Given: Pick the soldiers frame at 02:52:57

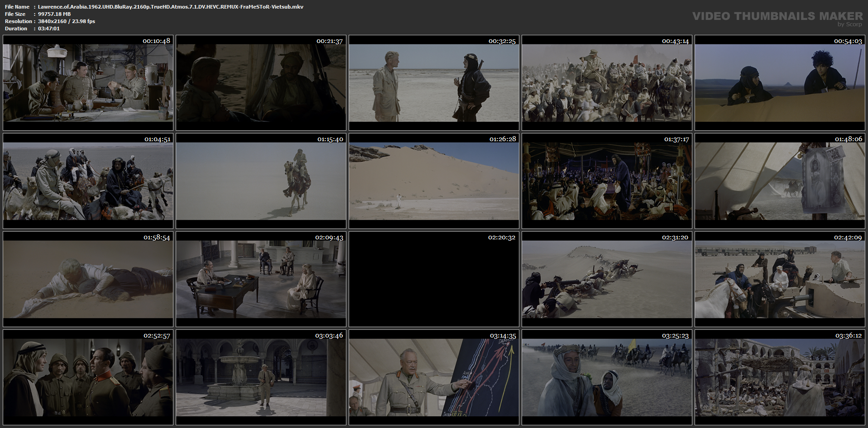Looking at the screenshot, I should 88,377.
